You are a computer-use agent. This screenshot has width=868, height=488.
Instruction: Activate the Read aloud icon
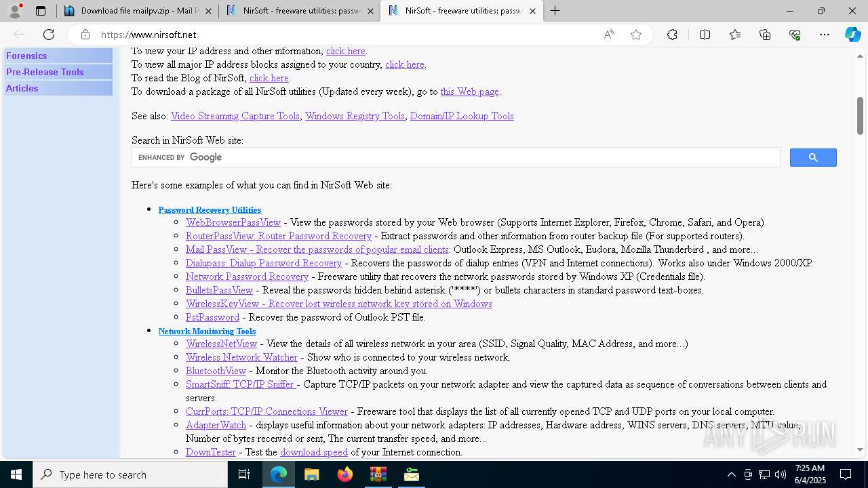click(609, 35)
